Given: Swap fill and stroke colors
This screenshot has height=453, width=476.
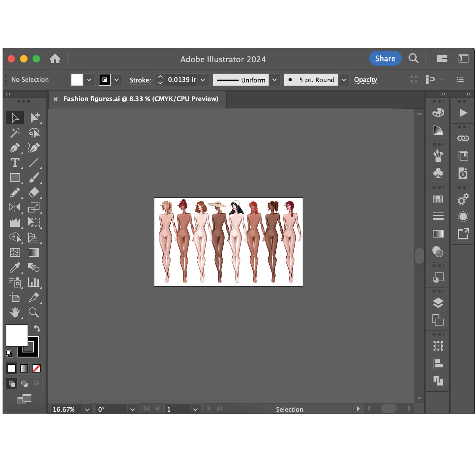Looking at the screenshot, I should (x=37, y=328).
